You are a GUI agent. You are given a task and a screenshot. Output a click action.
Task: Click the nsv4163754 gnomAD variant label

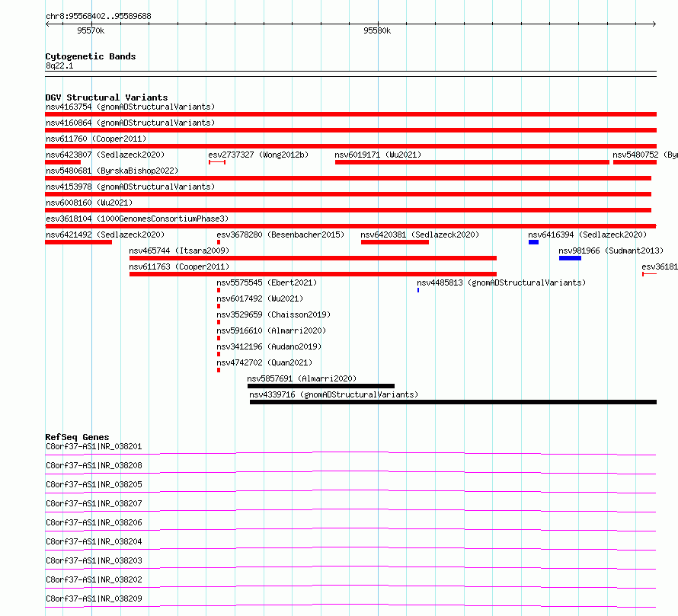pyautogui.click(x=130, y=107)
